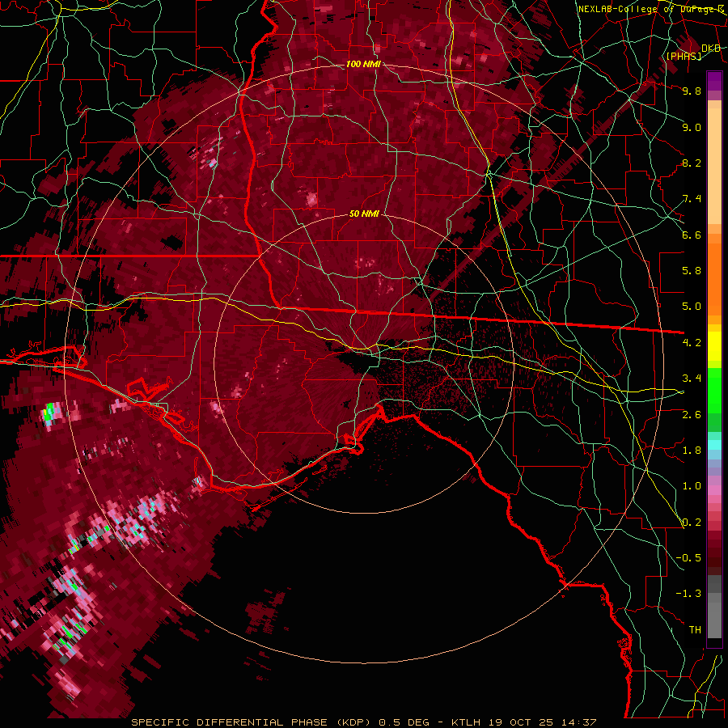The height and width of the screenshot is (728, 728).
Task: Click the SPECIFIC DIFFERENTIAL PHASE (KDP) caption
Action: point(252,722)
